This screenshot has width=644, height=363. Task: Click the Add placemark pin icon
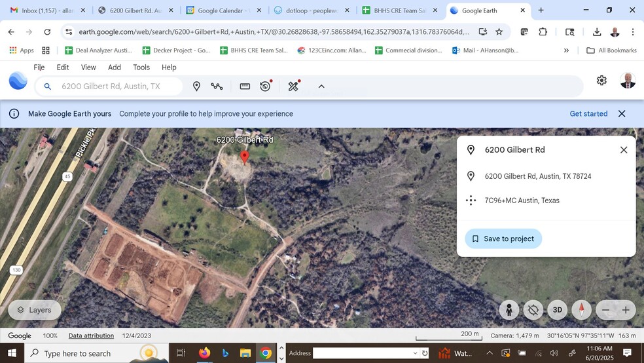(196, 86)
